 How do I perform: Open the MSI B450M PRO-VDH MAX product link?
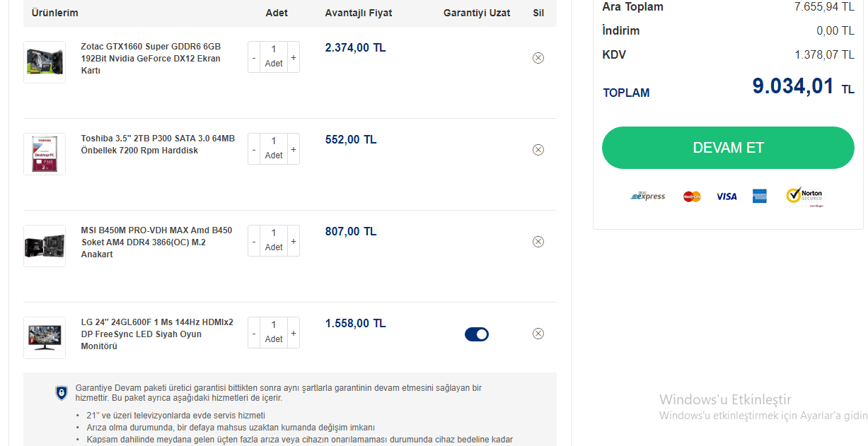[x=156, y=242]
